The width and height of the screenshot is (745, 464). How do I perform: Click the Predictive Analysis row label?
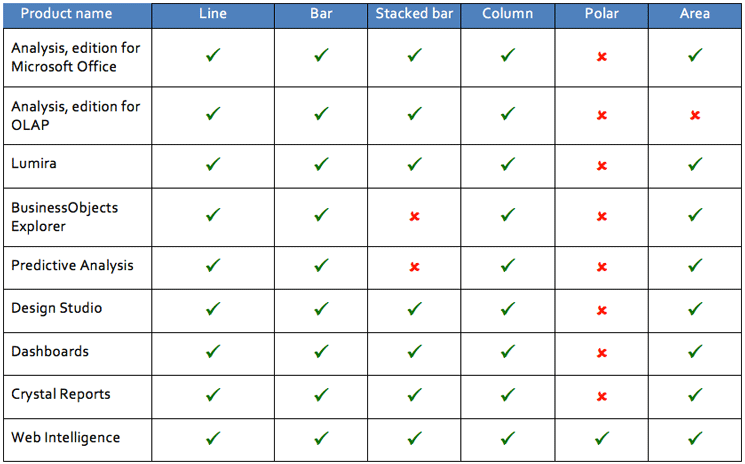[72, 266]
